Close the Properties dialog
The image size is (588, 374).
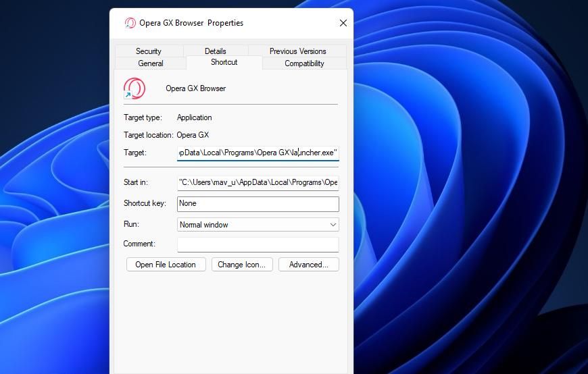[x=343, y=23]
